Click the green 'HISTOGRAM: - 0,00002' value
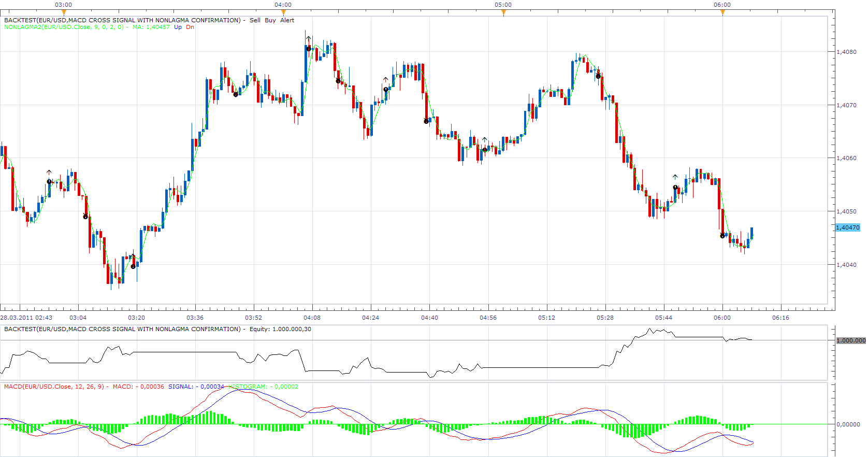 [263, 387]
